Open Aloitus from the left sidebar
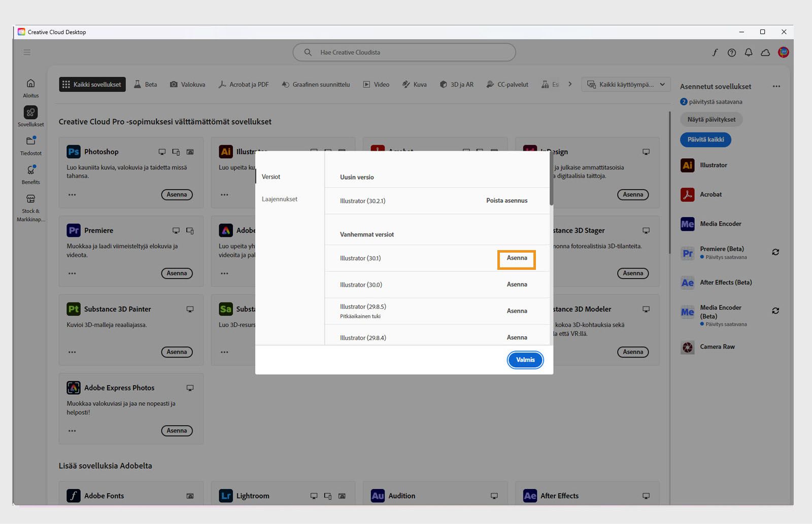Image resolution: width=812 pixels, height=524 pixels. point(30,87)
